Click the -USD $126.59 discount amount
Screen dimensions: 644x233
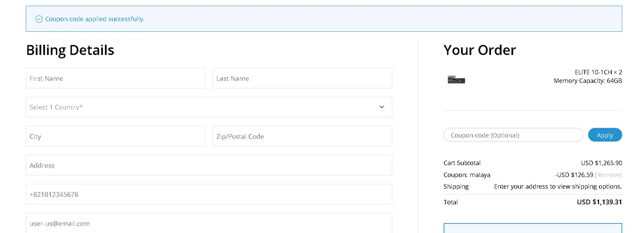(x=574, y=175)
